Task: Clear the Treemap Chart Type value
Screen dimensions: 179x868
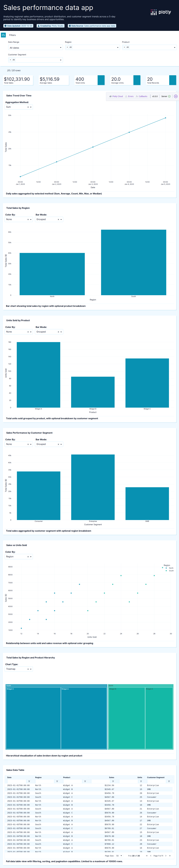Action: click(x=28, y=669)
